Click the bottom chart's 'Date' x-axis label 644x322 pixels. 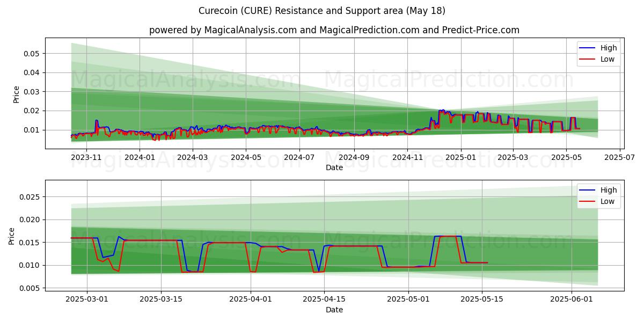[334, 310]
